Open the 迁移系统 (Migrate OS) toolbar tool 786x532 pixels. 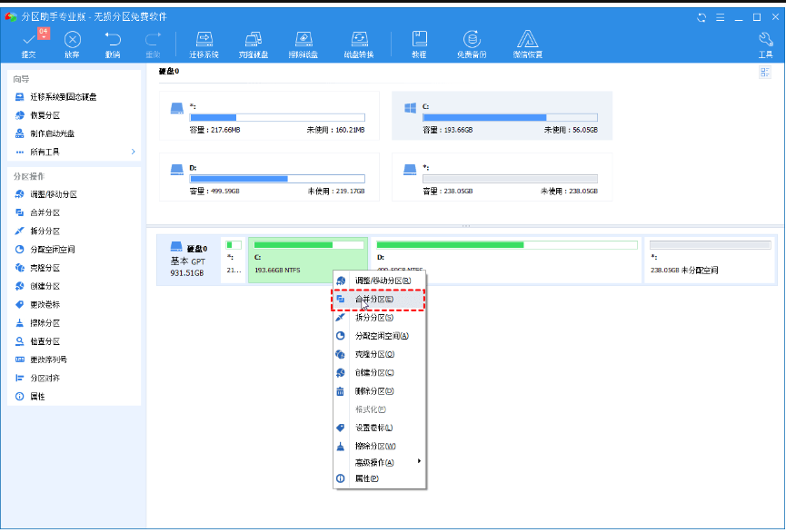pos(204,41)
